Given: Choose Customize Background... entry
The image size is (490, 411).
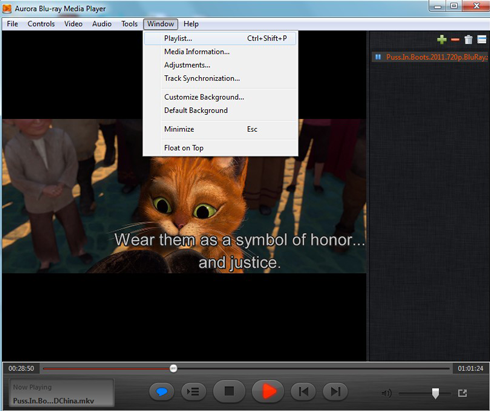Looking at the screenshot, I should pyautogui.click(x=220, y=97).
